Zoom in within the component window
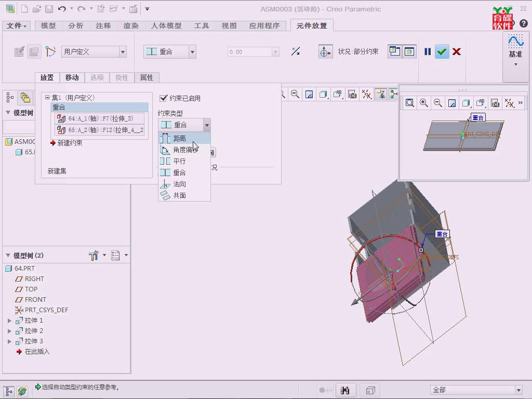 tap(424, 103)
